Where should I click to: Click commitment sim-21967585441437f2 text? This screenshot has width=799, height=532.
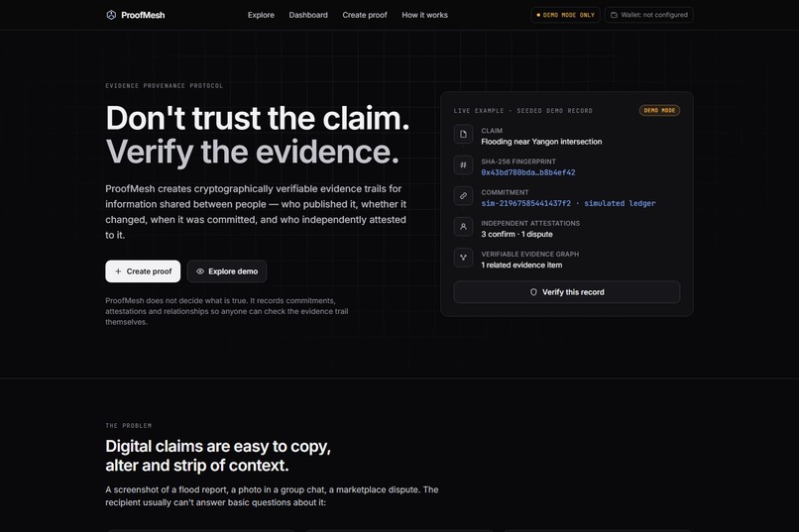[525, 203]
